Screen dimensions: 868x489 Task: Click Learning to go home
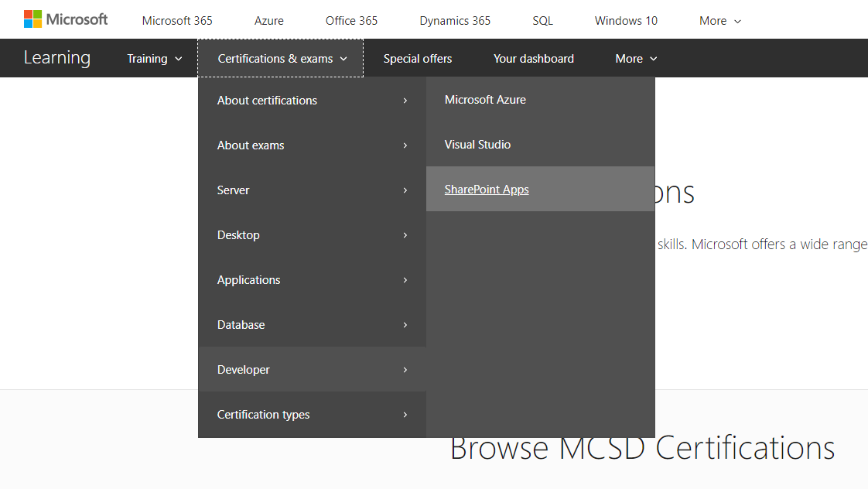57,57
